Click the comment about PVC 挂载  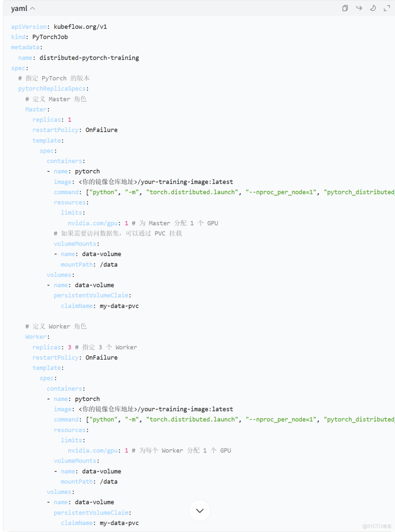(x=118, y=233)
